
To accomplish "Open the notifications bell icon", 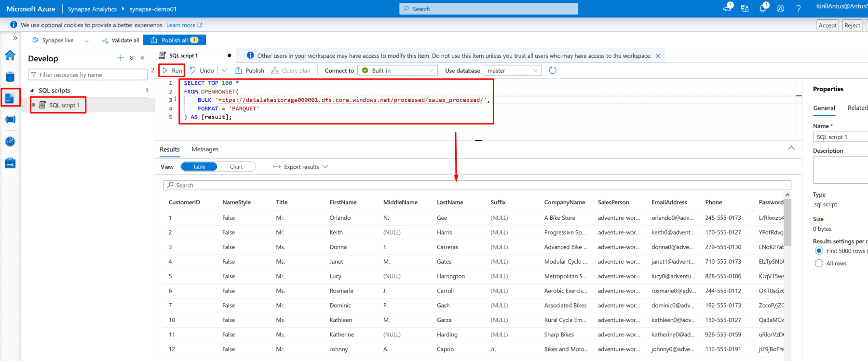I will 762,9.
